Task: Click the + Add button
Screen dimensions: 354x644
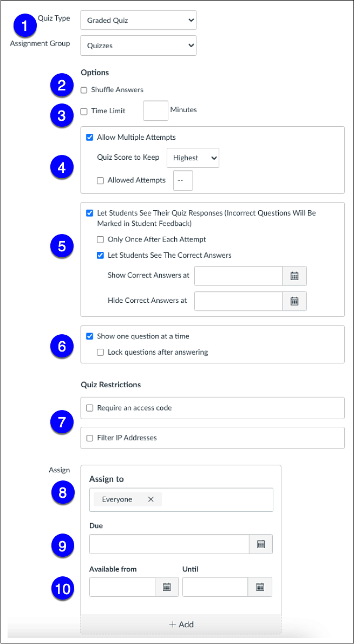Action: click(x=181, y=624)
